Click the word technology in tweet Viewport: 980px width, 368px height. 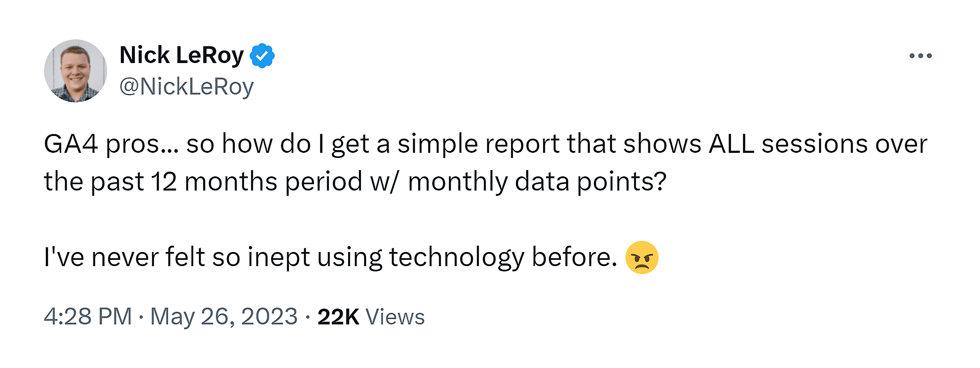pyautogui.click(x=456, y=257)
